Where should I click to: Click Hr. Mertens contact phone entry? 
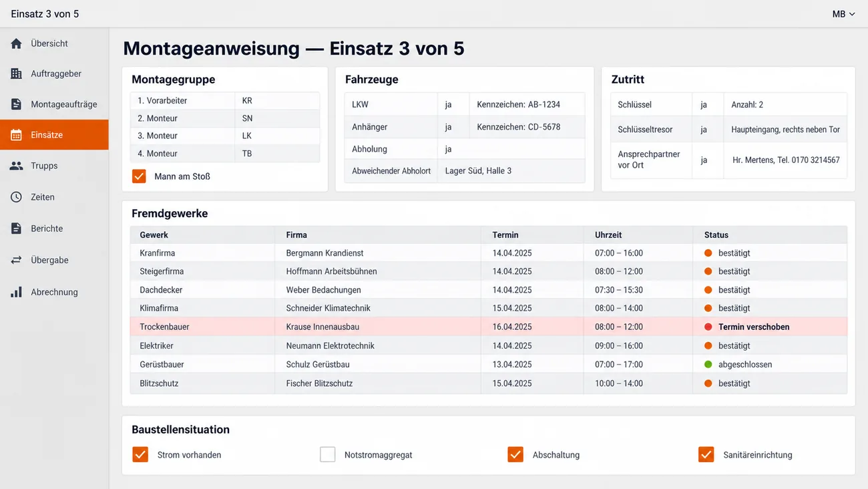pyautogui.click(x=786, y=160)
